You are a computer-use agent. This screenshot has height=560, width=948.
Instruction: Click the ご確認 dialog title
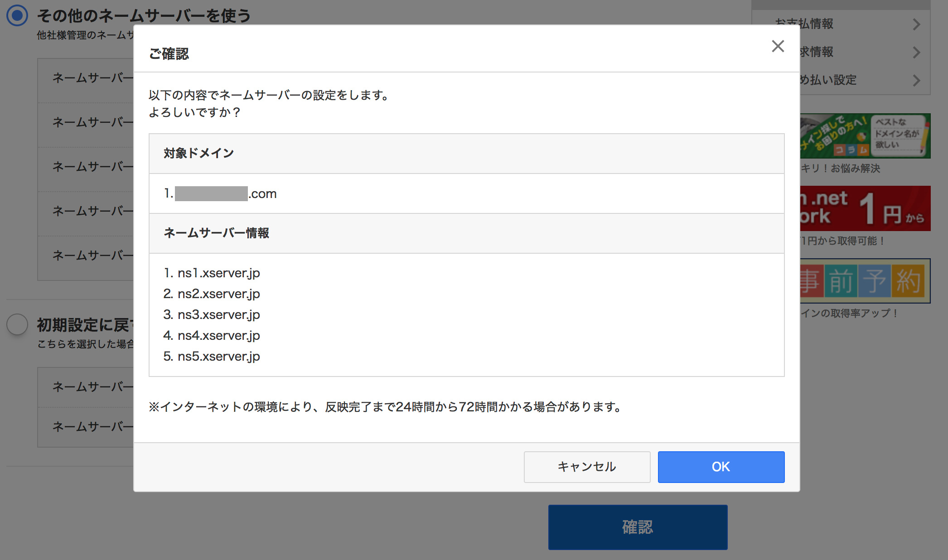[x=169, y=53]
